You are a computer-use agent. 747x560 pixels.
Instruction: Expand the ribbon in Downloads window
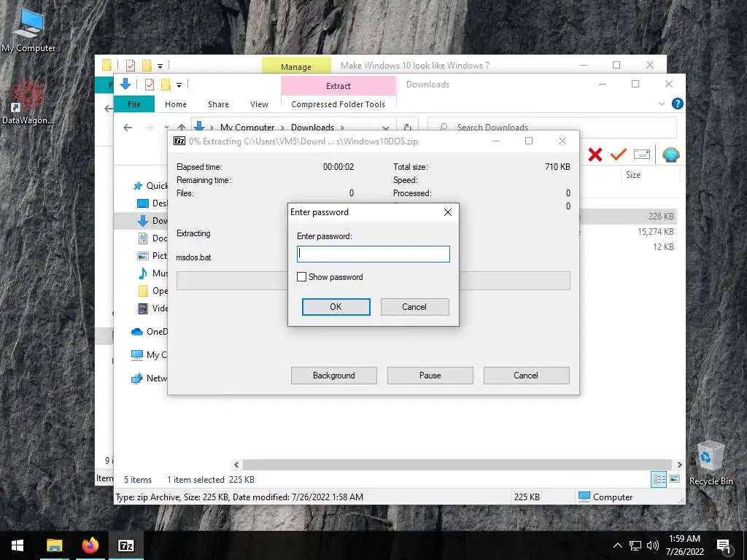661,104
